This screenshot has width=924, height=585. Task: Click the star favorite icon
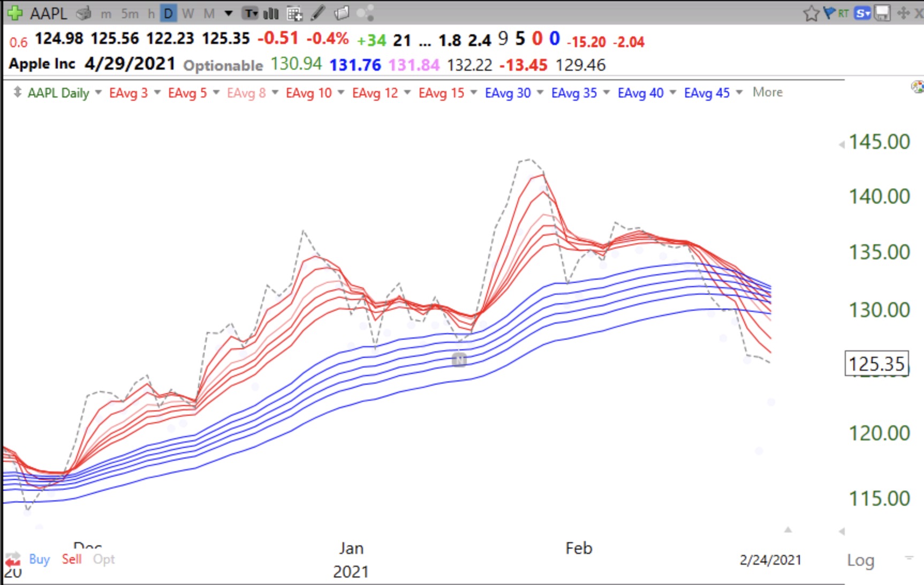tap(811, 13)
